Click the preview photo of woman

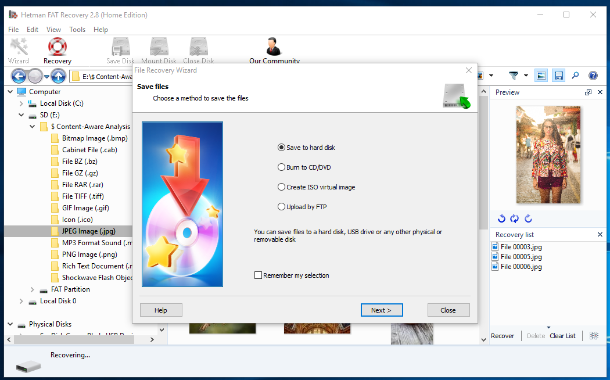point(548,155)
